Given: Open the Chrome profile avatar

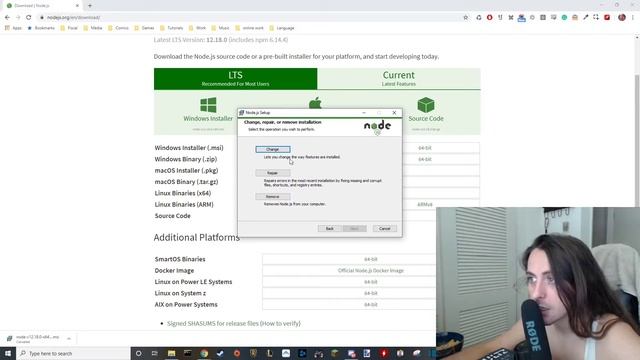Looking at the screenshot, I should tap(622, 18).
